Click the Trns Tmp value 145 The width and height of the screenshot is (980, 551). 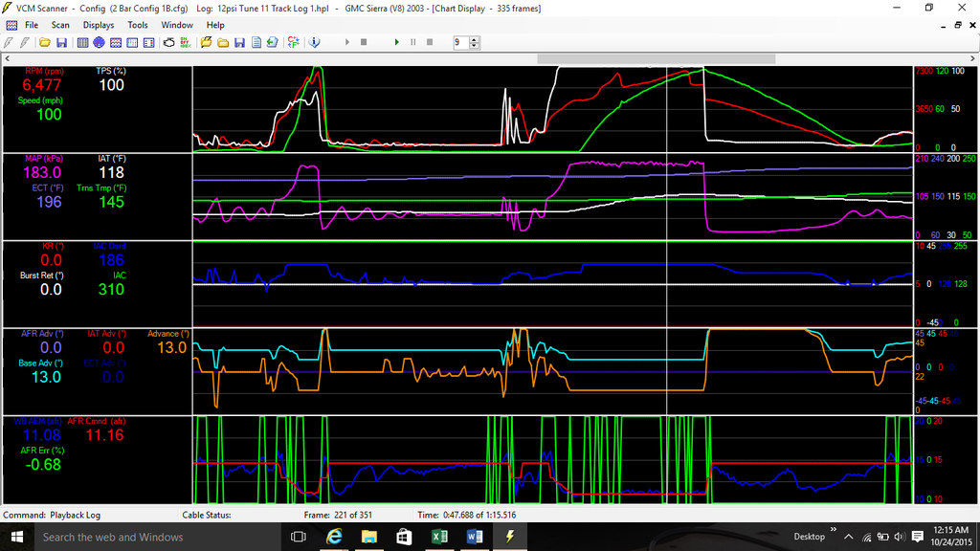tap(111, 202)
